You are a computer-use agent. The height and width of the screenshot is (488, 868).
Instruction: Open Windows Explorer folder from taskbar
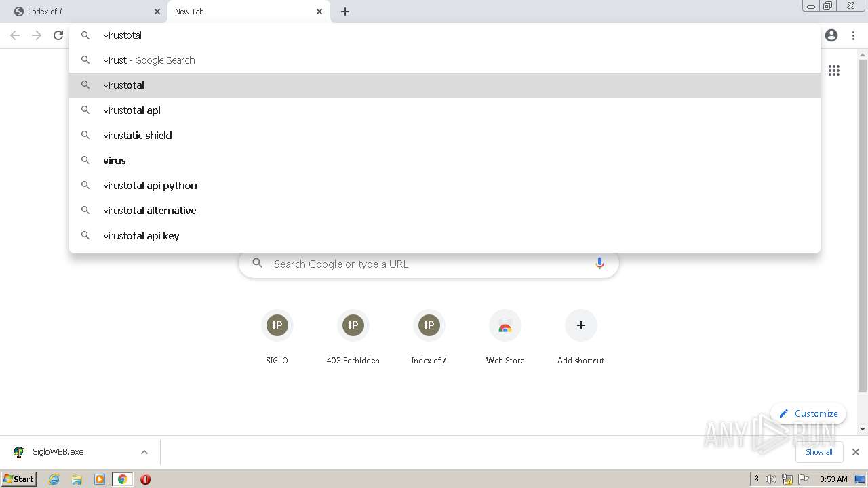(x=77, y=479)
